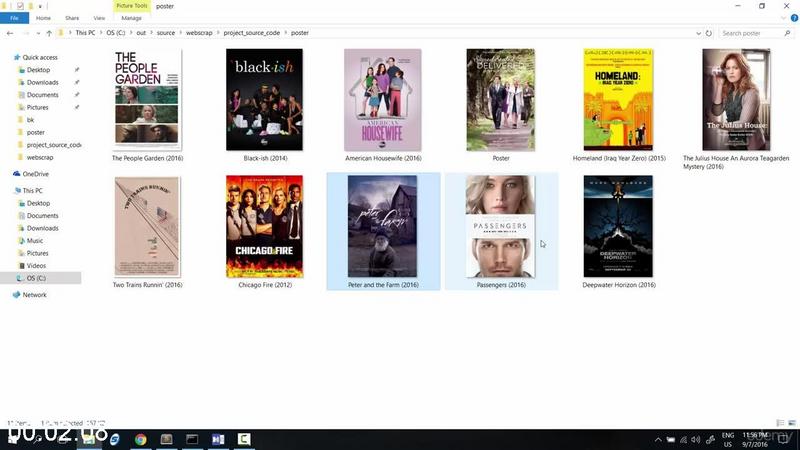
Task: Click 'webscrap' in the address breadcrumb
Action: (x=199, y=33)
